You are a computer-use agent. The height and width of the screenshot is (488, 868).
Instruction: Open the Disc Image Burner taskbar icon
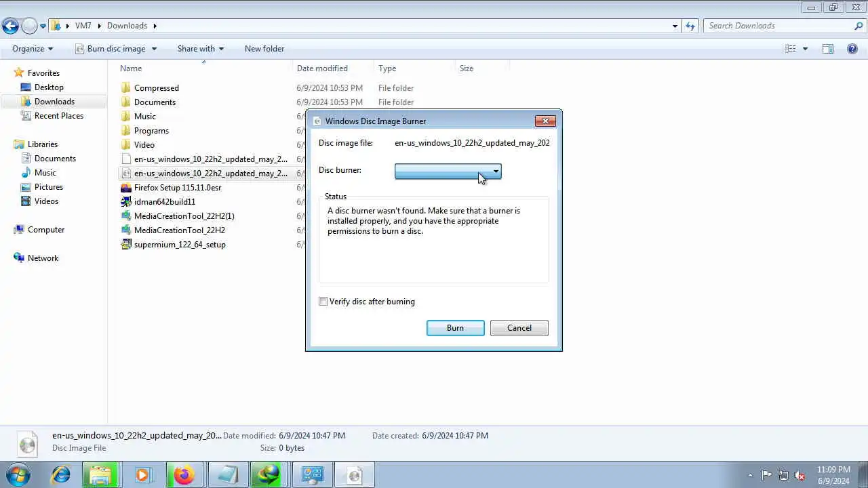tap(354, 474)
